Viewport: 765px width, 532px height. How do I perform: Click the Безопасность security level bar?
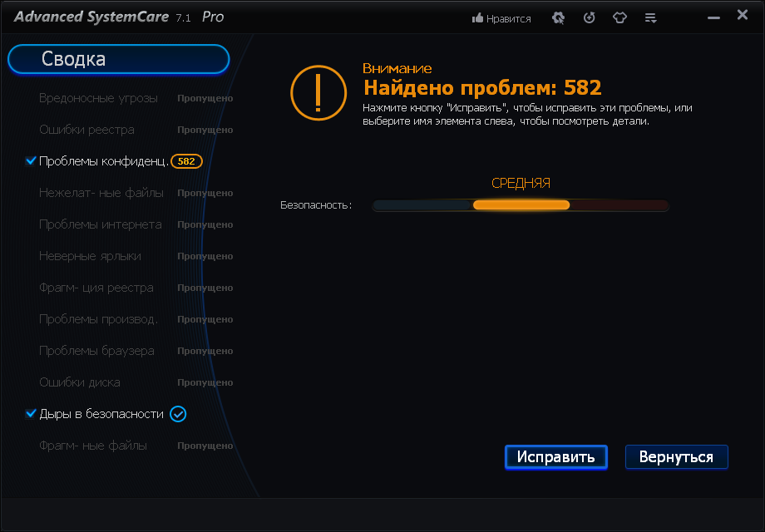(520, 204)
